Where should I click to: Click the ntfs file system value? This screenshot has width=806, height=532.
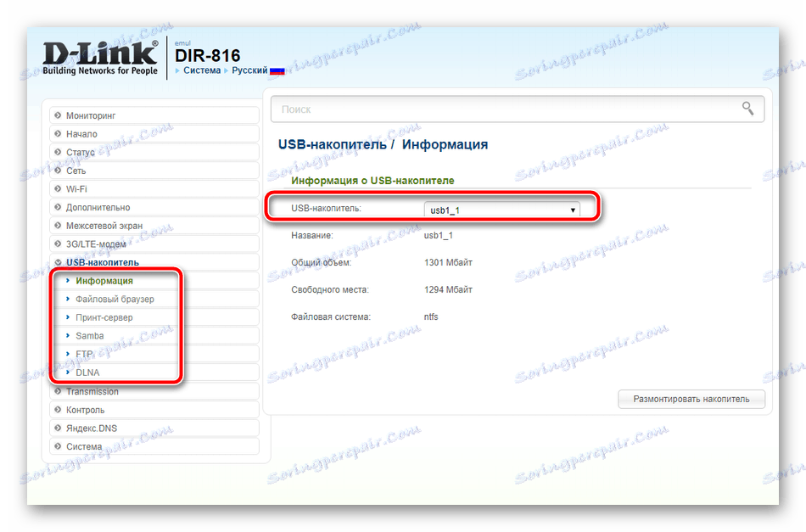click(431, 316)
